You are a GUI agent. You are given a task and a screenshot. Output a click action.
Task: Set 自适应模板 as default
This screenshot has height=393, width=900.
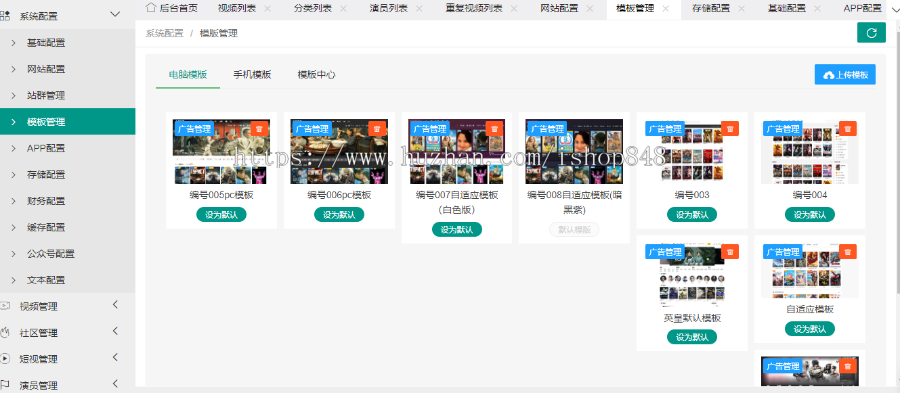tap(810, 329)
